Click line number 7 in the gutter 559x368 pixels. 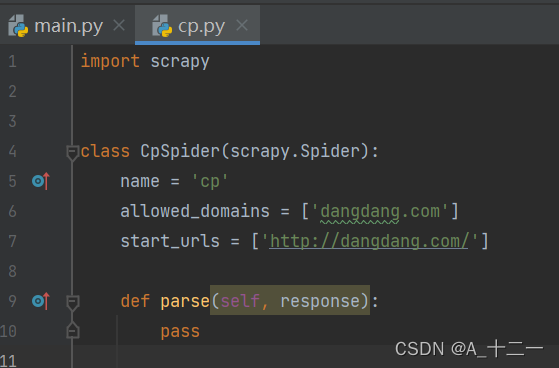pos(12,241)
